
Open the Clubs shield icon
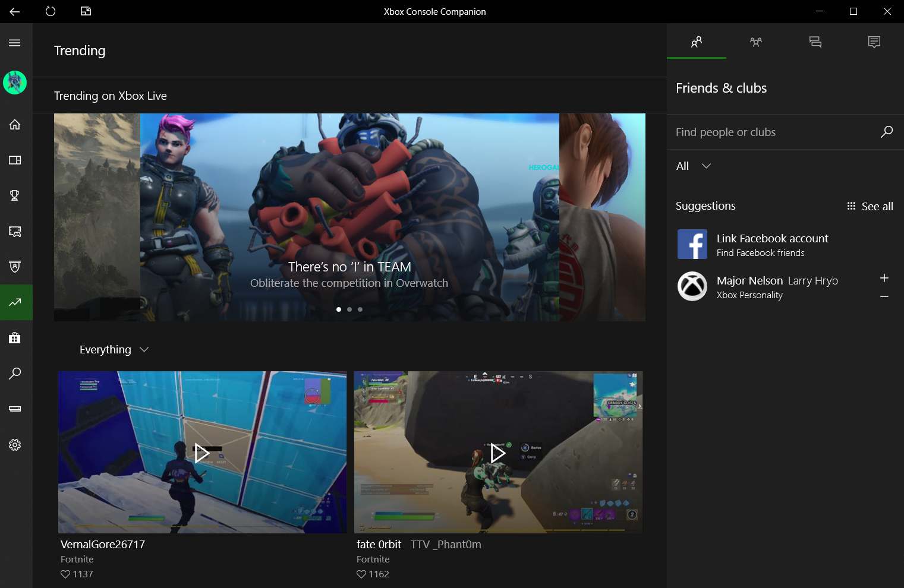click(15, 267)
